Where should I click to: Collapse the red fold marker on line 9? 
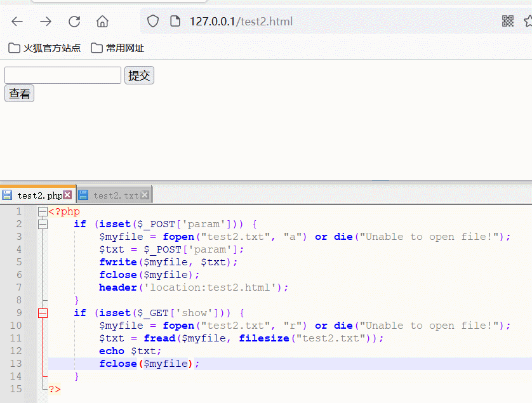tap(43, 313)
